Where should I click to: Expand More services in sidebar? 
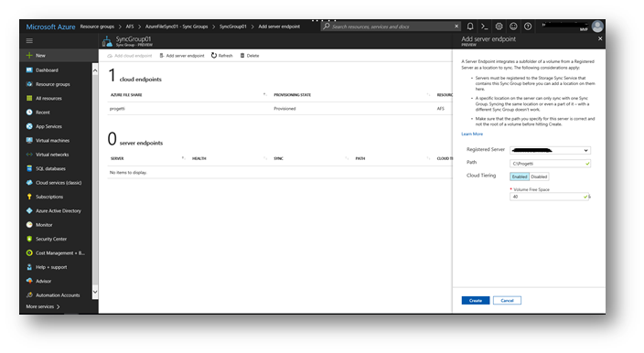point(43,306)
